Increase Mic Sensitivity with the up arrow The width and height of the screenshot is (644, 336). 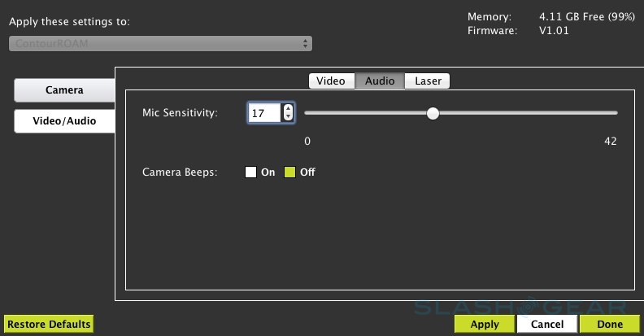[288, 109]
